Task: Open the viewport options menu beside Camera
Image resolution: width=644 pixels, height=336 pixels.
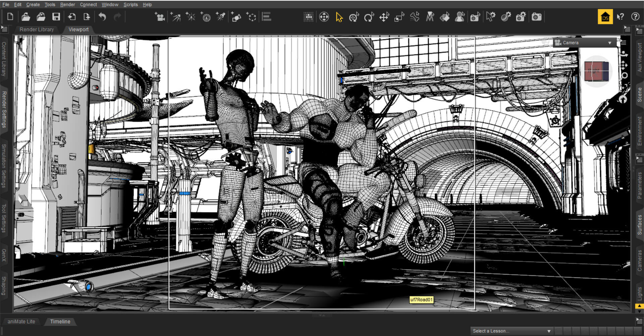Action: (623, 42)
